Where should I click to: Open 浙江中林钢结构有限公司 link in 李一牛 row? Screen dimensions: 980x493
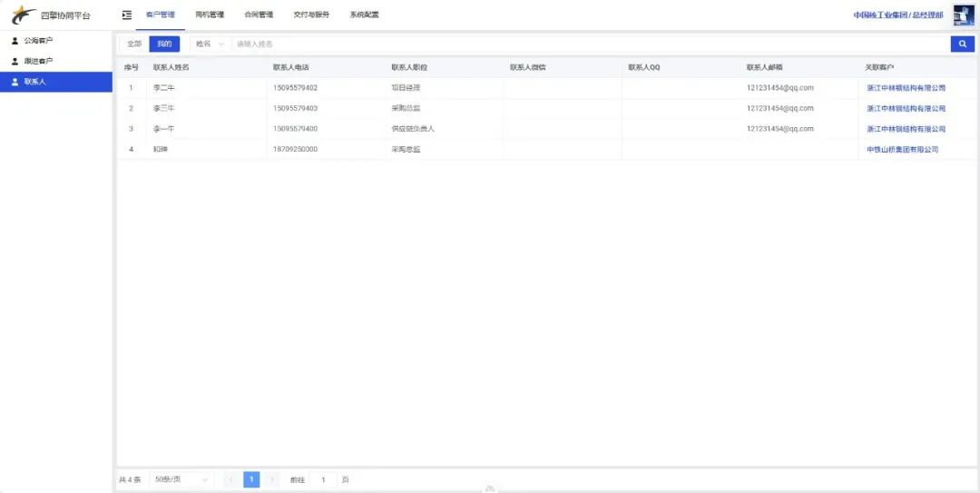point(906,130)
